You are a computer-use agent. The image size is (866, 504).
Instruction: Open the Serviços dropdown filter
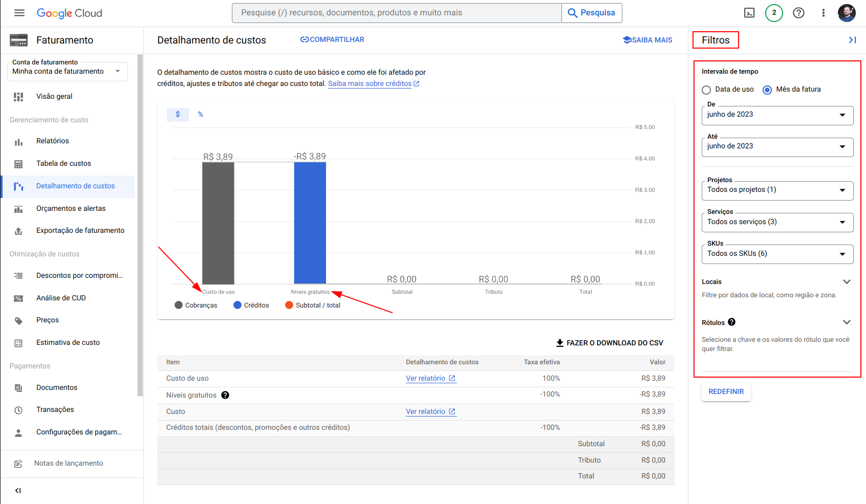tap(777, 222)
